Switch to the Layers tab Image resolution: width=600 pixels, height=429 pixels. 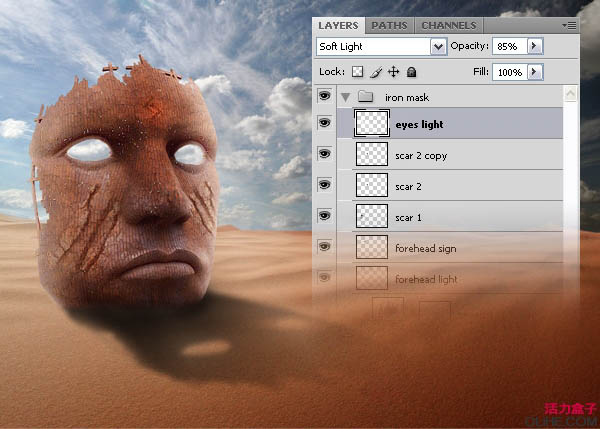pyautogui.click(x=338, y=26)
